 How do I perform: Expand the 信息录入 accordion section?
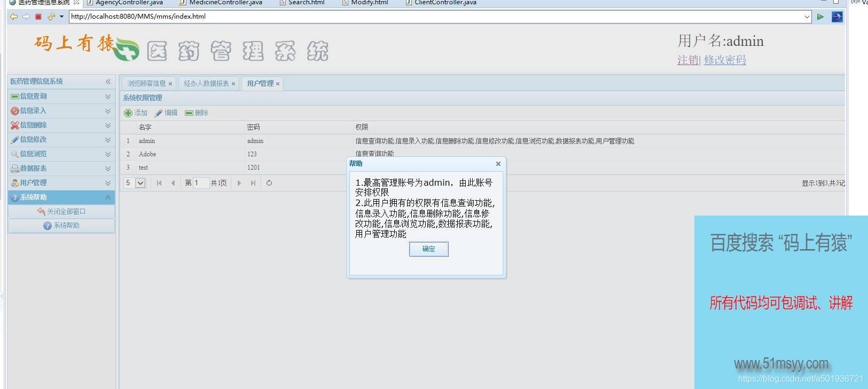coord(107,111)
